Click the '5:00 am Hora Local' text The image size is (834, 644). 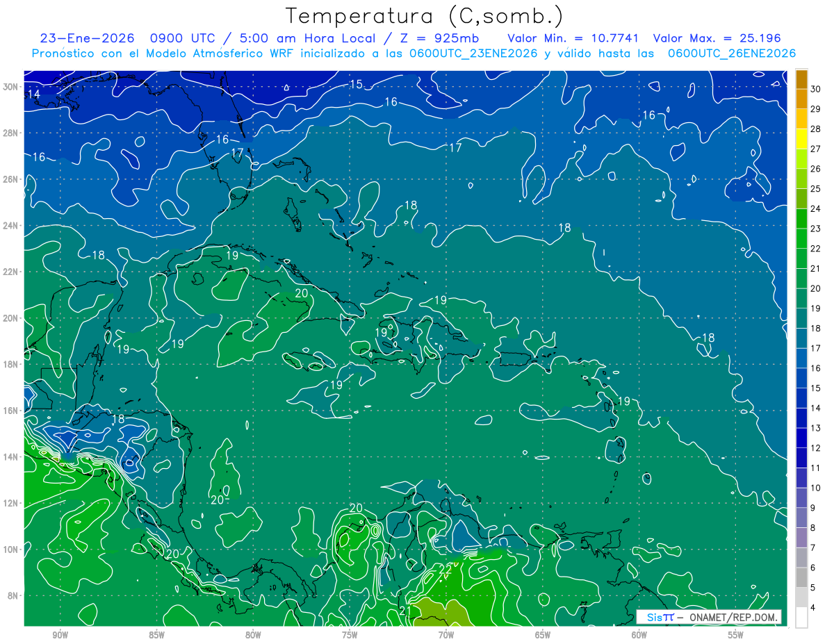tap(308, 38)
